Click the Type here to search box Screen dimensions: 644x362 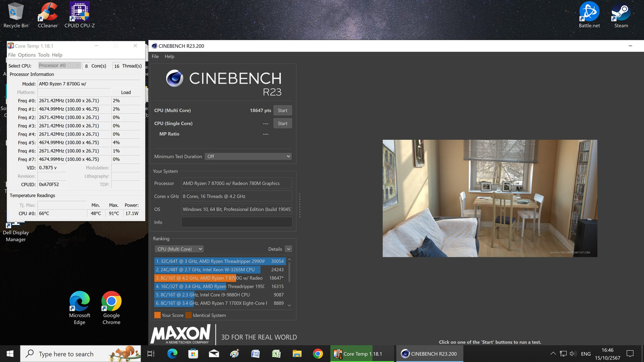pos(80,354)
